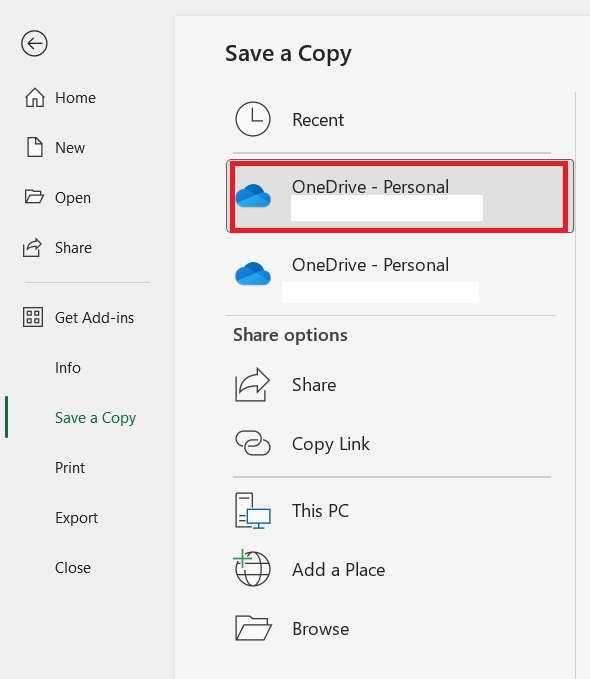The image size is (590, 679).
Task: Select the highlighted OneDrive - Personal location
Action: (399, 196)
